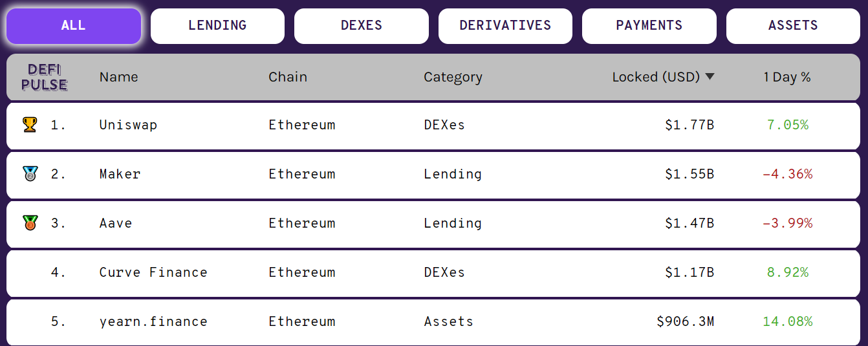Open the Uniswap project link

[x=128, y=125]
